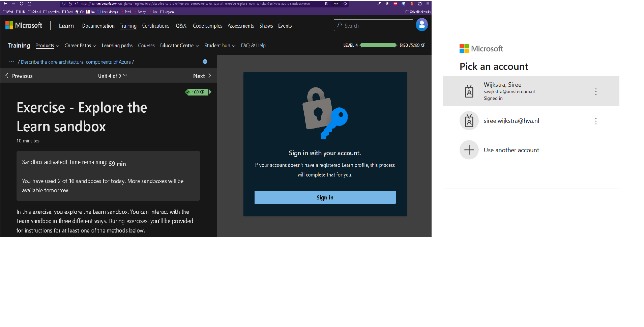Viewport: 644px width, 327px height.
Task: Show site security lock information
Action: click(70, 4)
